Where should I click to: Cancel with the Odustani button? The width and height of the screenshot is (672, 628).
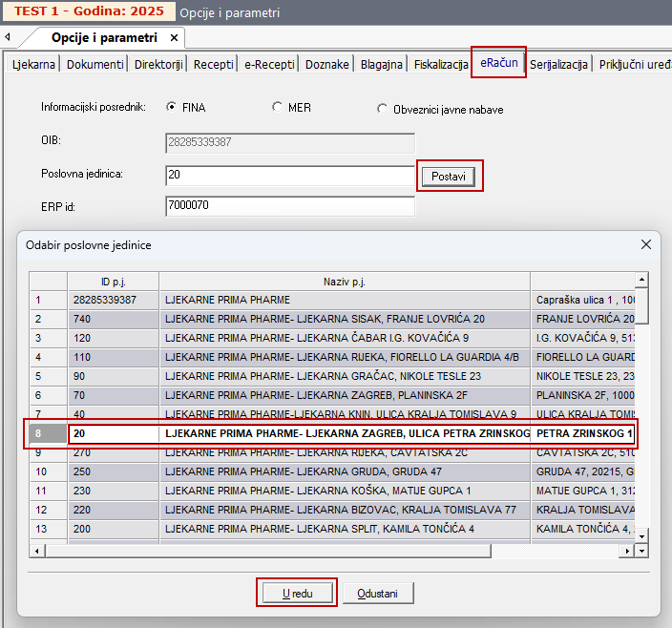[x=378, y=593]
